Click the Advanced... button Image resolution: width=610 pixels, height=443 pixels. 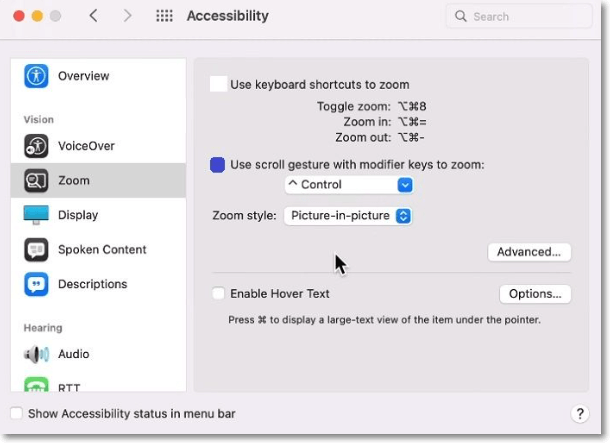[x=529, y=252]
